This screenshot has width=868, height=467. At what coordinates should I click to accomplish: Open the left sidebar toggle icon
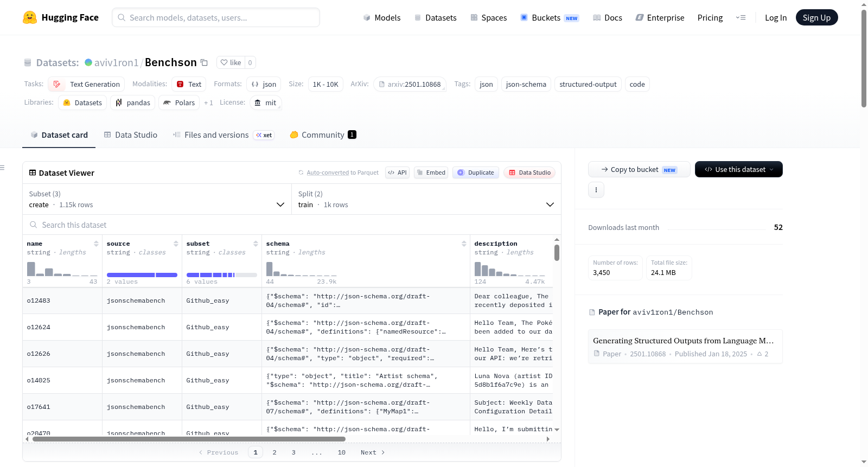coord(2,168)
